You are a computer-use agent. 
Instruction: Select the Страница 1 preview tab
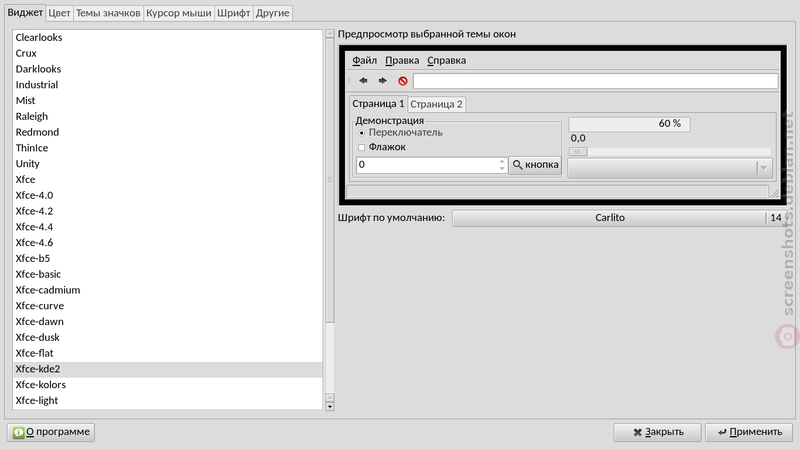pyautogui.click(x=378, y=104)
